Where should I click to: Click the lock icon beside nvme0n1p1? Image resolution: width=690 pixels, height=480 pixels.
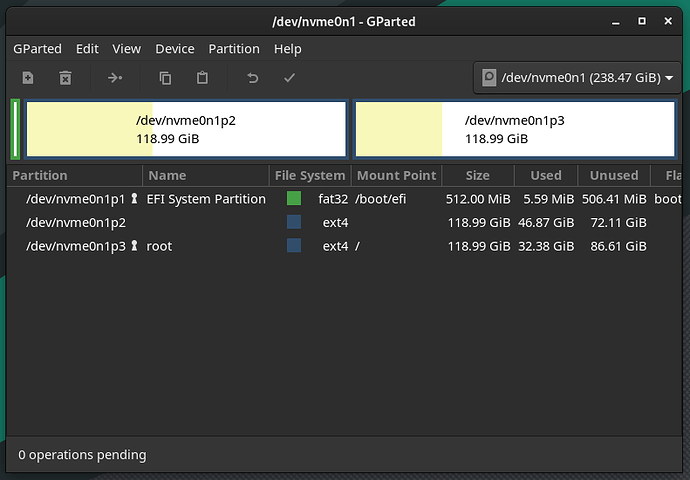135,198
